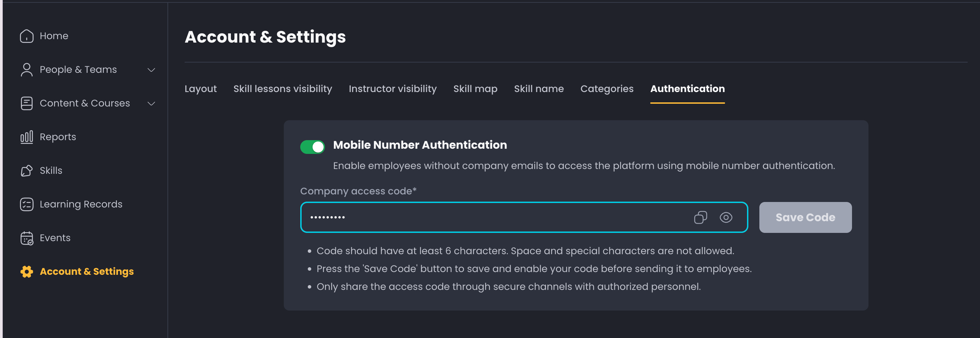Click the Account & Settings gear icon
The height and width of the screenshot is (338, 980).
click(x=27, y=271)
